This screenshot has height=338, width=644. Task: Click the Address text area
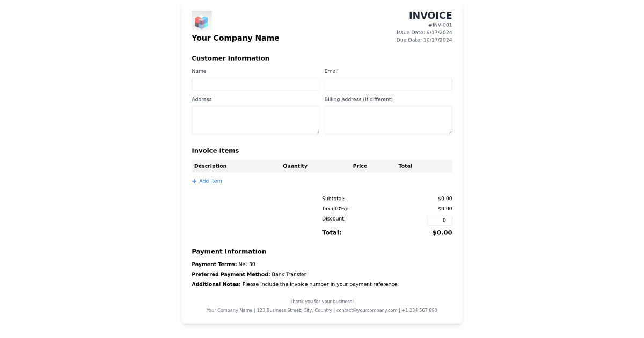click(x=255, y=119)
